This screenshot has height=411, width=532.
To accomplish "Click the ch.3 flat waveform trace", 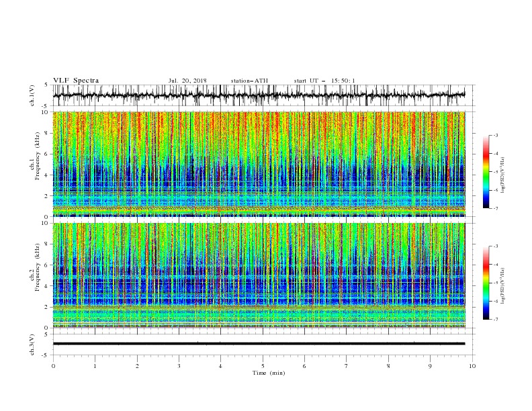I will (259, 344).
